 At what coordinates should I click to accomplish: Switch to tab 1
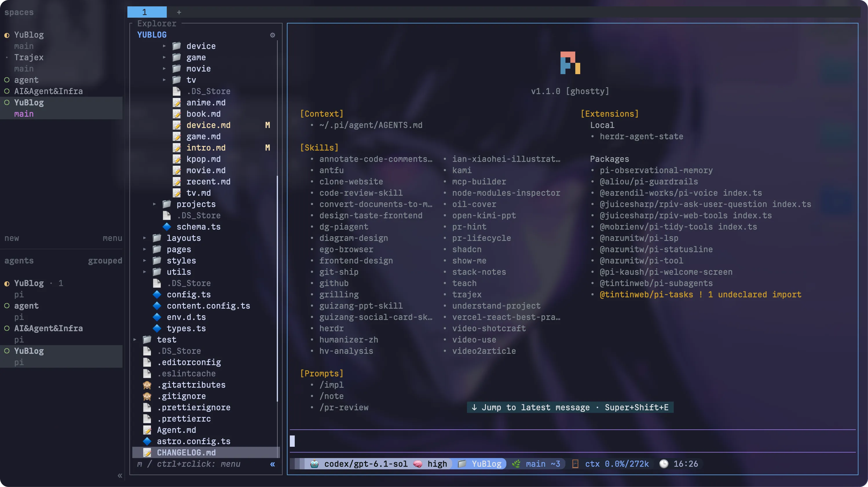(x=147, y=12)
